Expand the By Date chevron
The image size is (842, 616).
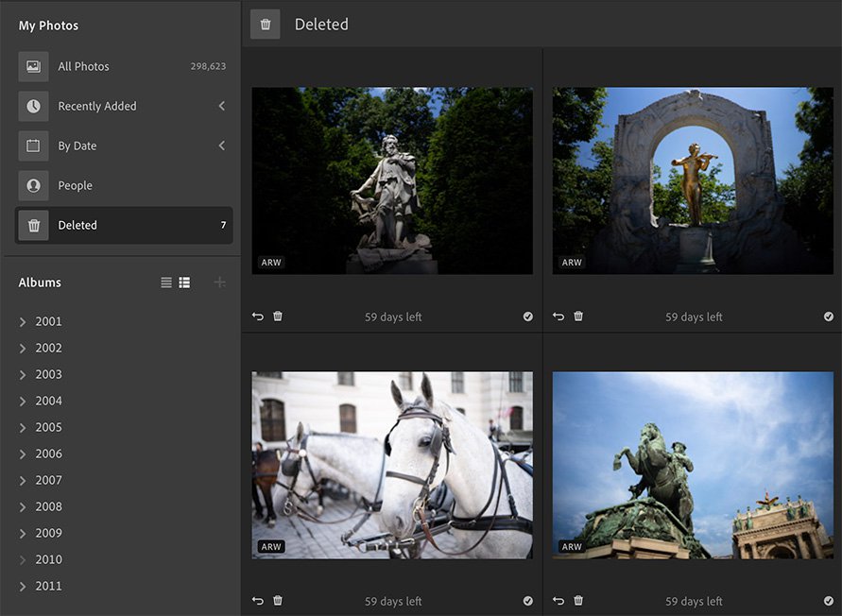click(222, 145)
